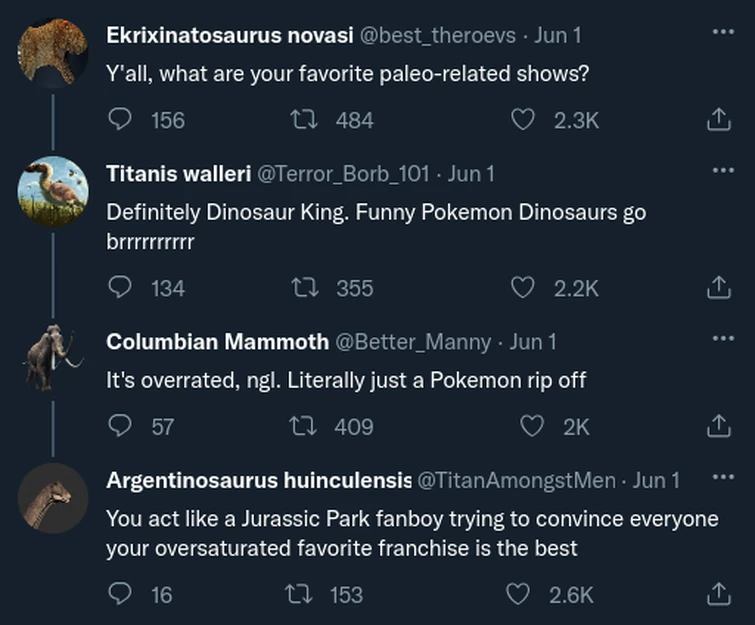755x625 pixels.
Task: Reply to Columbian Mammoth's tweet
Action: click(119, 426)
